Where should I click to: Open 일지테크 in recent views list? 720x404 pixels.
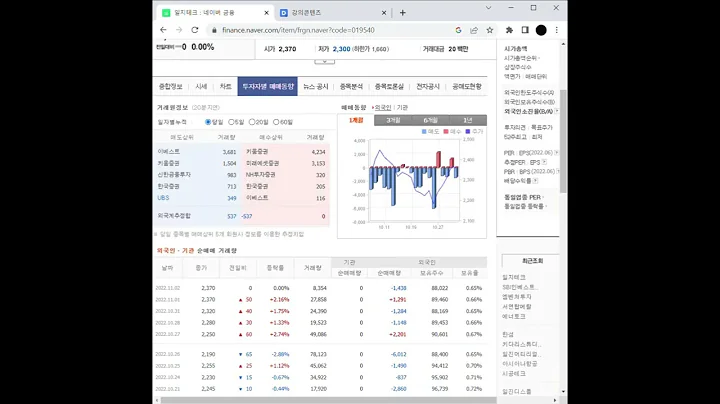click(514, 277)
